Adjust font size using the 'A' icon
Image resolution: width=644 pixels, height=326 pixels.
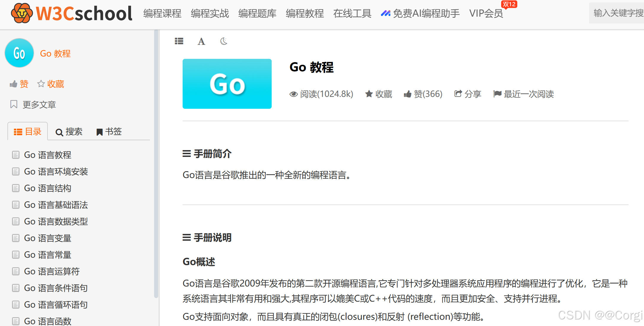click(201, 41)
